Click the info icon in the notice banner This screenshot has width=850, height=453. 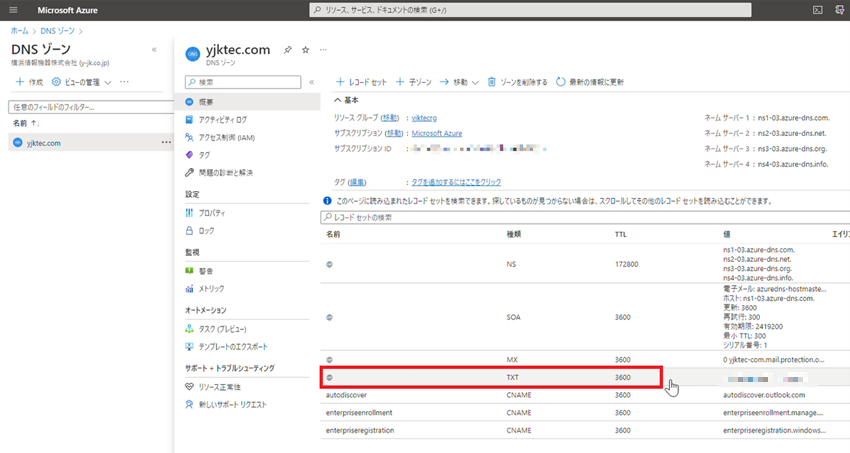click(x=327, y=201)
